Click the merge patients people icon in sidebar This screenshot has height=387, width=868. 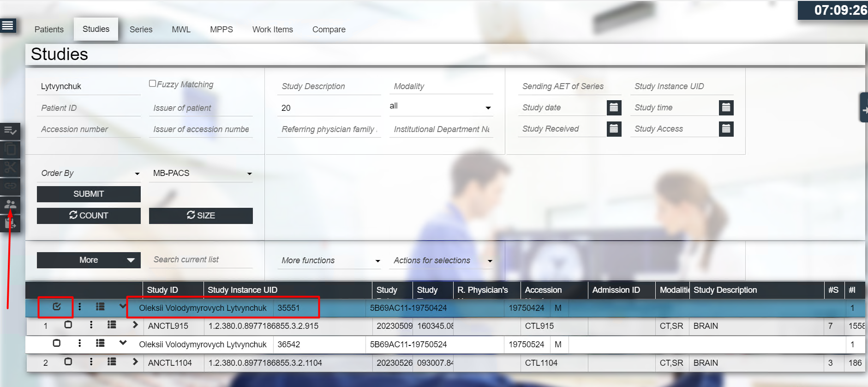pos(10,204)
